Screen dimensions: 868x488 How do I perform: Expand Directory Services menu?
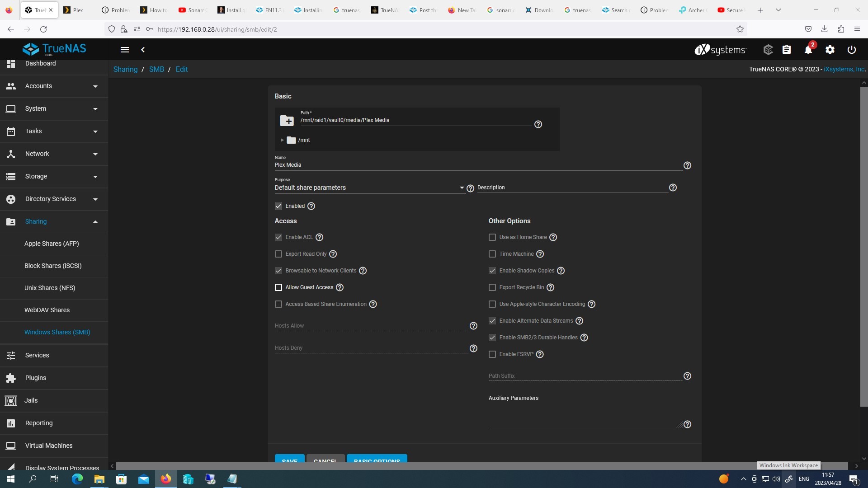click(x=54, y=199)
